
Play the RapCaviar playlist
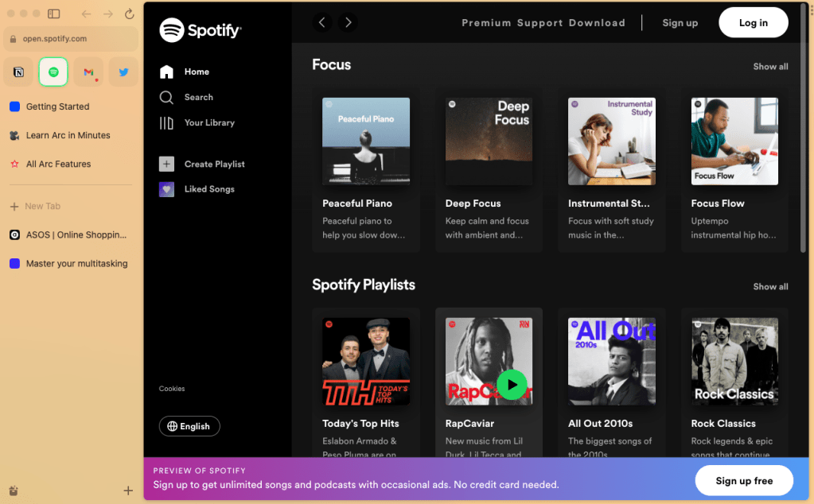[x=512, y=385]
